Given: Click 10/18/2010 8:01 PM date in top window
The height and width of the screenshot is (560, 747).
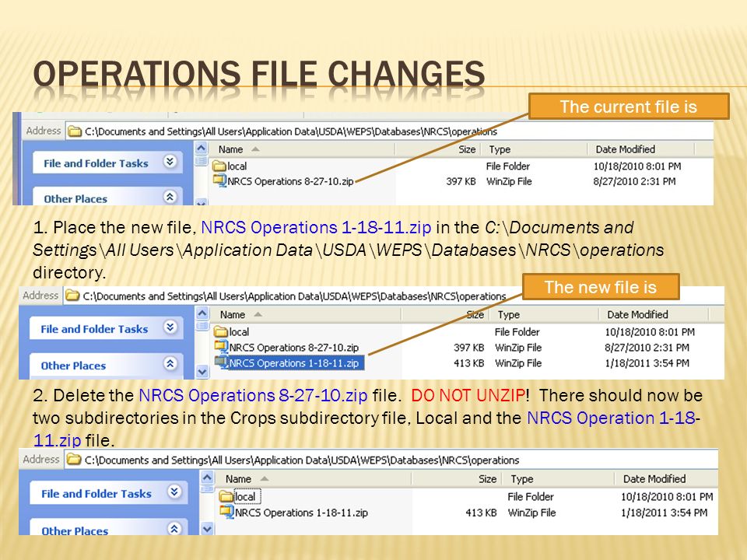Looking at the screenshot, I should (x=637, y=166).
